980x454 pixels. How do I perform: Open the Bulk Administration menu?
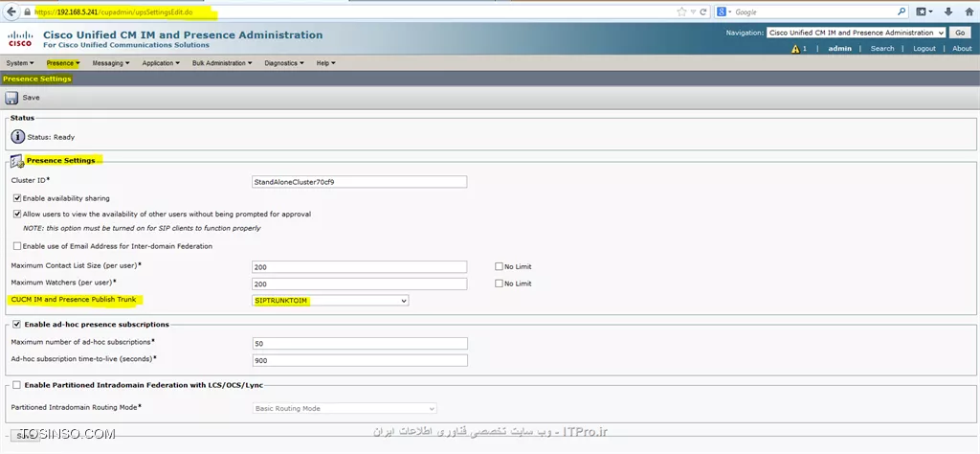pyautogui.click(x=222, y=63)
